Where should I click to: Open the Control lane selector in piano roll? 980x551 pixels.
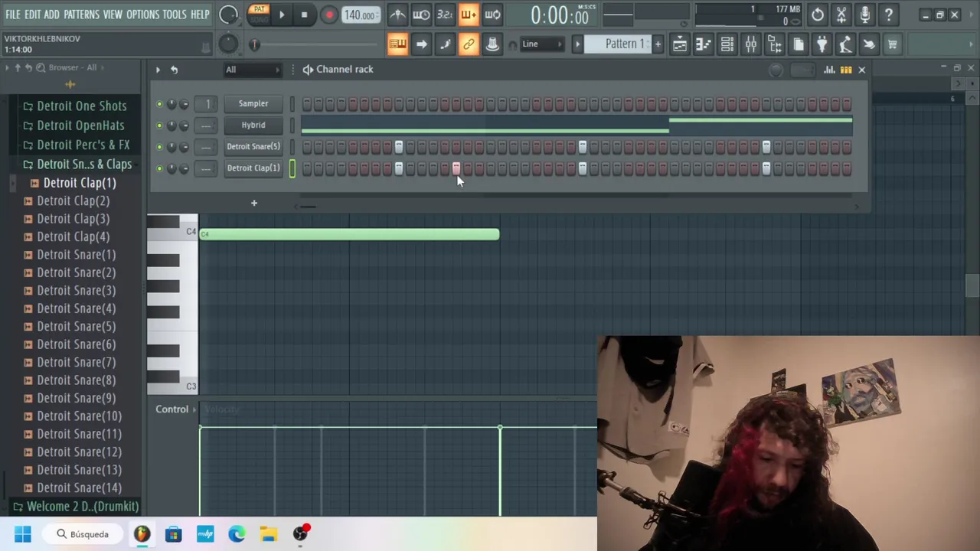[x=175, y=409]
